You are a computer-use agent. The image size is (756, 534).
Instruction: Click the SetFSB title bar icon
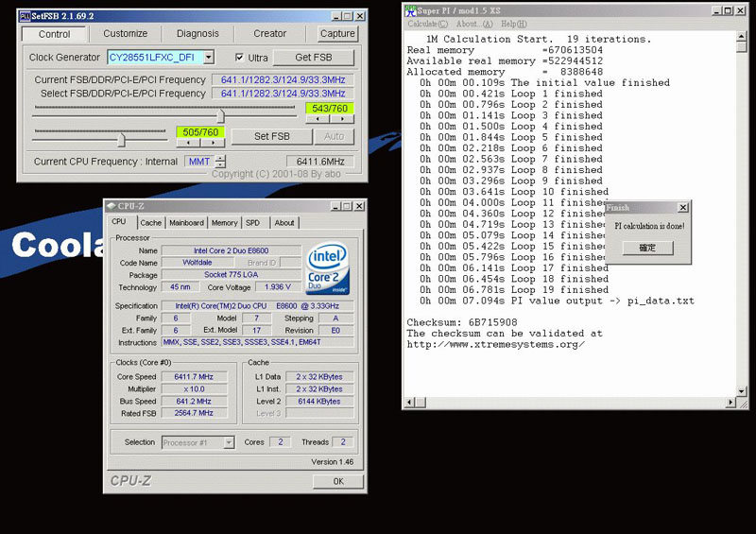[x=25, y=16]
